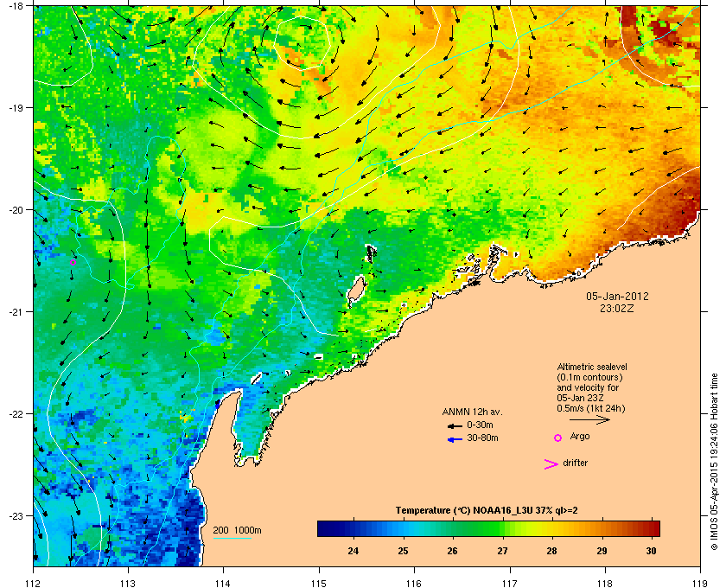Screen dimensions: 726x588
Task: Click the latitude axis label -20
Action: click(x=16, y=209)
